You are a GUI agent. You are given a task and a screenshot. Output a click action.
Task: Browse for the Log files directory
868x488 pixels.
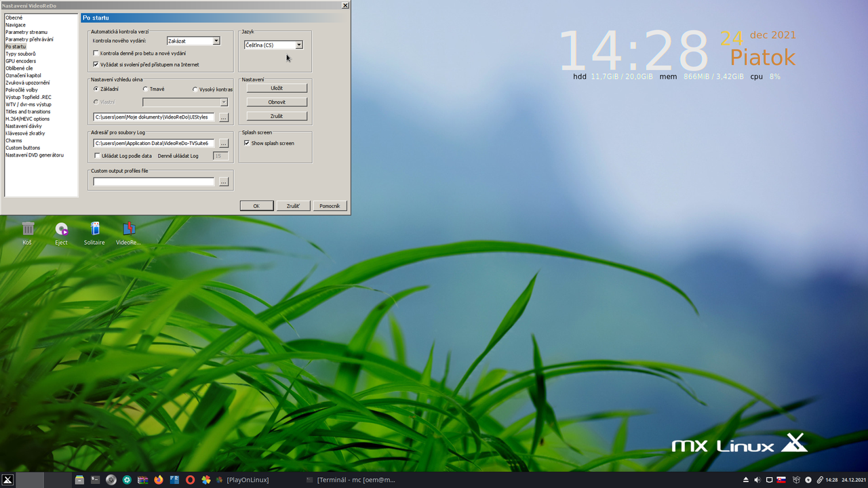pyautogui.click(x=224, y=143)
